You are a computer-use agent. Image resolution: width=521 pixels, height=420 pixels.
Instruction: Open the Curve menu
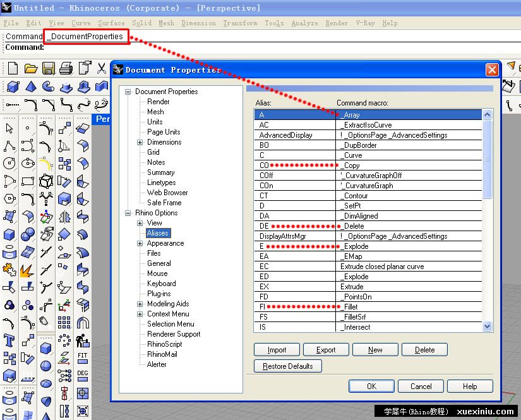point(81,23)
